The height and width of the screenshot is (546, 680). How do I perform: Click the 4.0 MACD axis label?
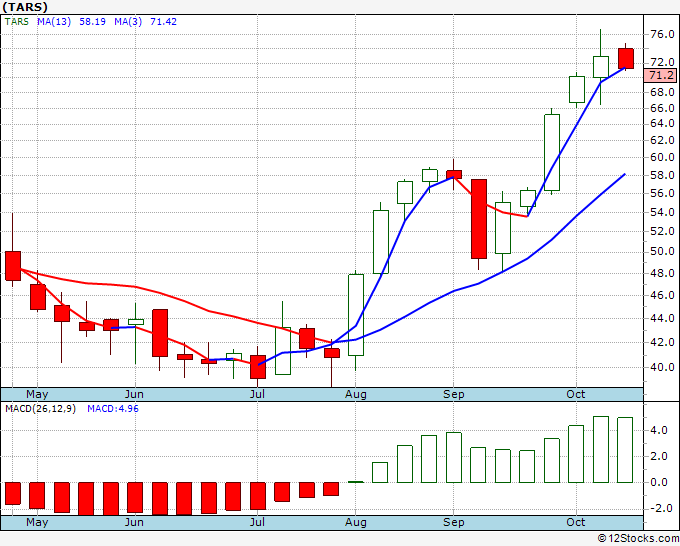(x=658, y=431)
